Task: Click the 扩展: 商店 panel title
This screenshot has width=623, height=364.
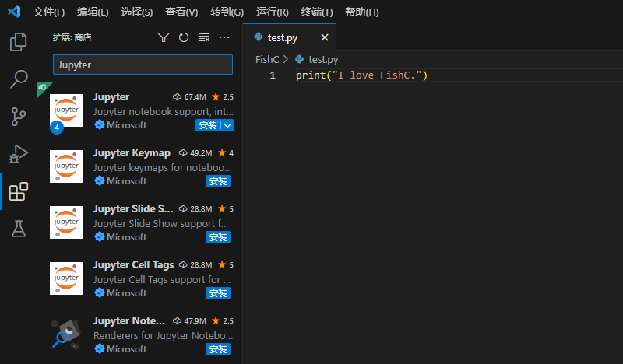Action: [72, 37]
